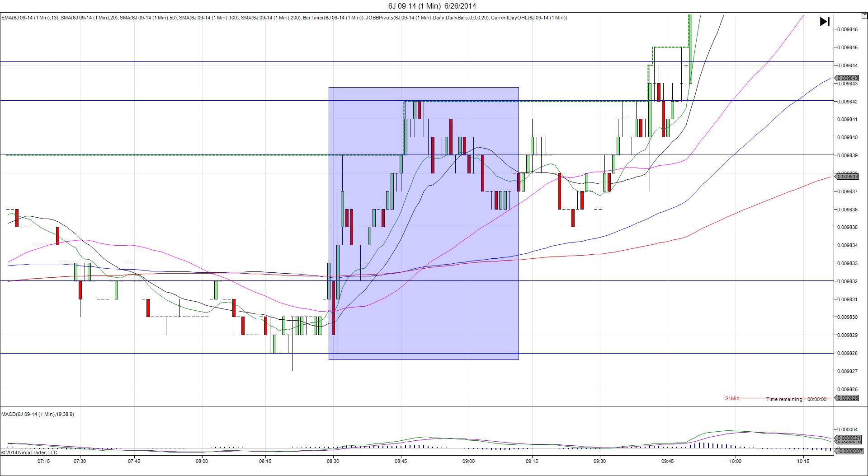The image size is (868, 476).
Task: Click the 0.009843 price marker tag
Action: (x=847, y=78)
